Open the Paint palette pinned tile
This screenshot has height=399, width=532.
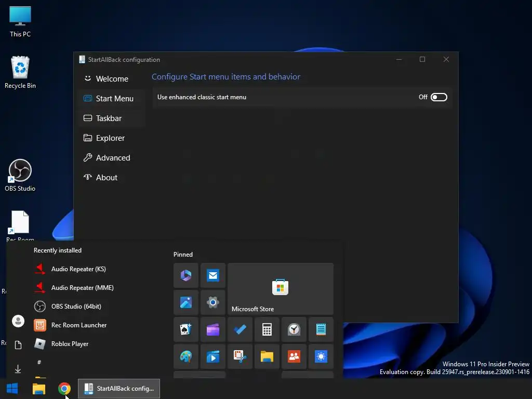pyautogui.click(x=186, y=356)
